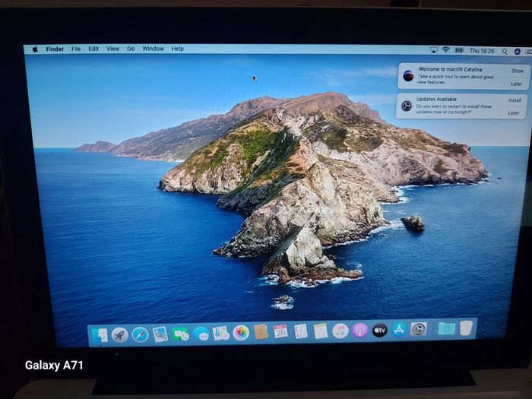The width and height of the screenshot is (532, 399).
Task: Open Apple TV from the Dock
Action: coord(379,330)
